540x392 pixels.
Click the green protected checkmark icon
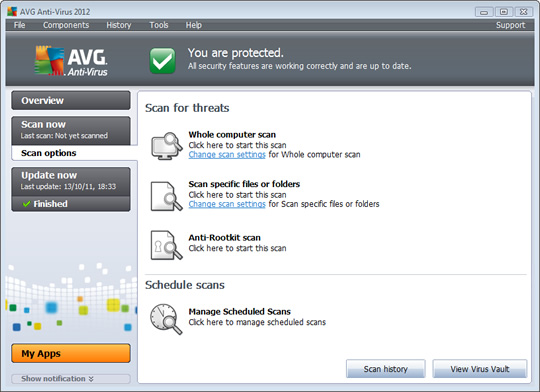click(163, 61)
